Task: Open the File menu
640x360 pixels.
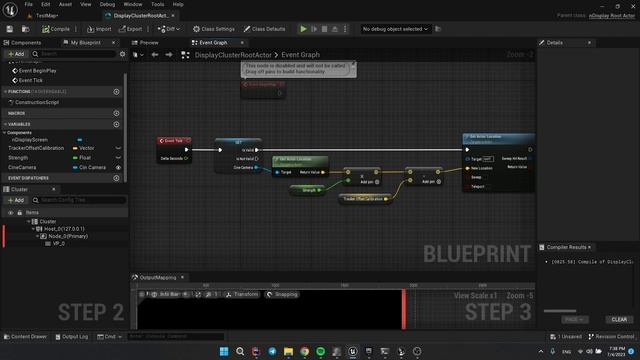Action: click(x=29, y=4)
